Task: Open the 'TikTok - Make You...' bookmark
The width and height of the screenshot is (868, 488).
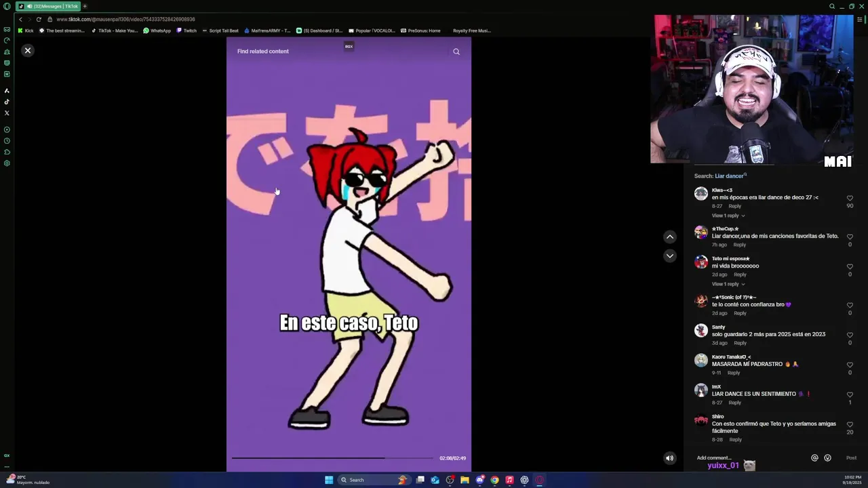Action: 115,30
